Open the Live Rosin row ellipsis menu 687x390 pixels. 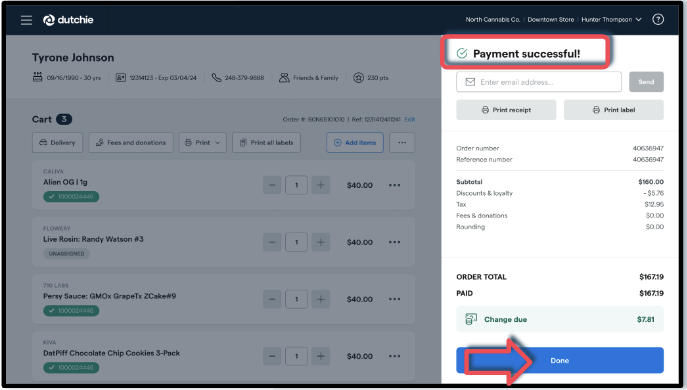[394, 242]
